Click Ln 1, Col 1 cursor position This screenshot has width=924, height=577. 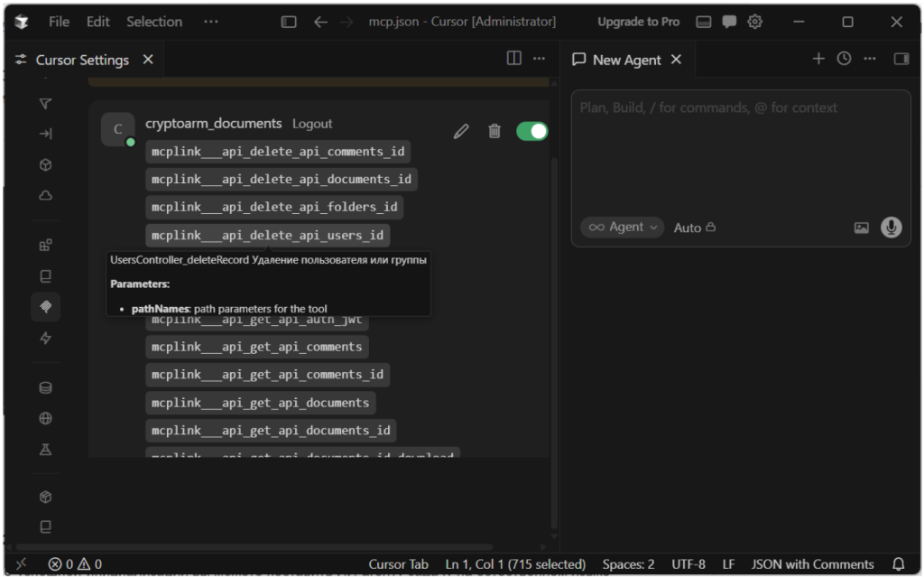coord(515,564)
